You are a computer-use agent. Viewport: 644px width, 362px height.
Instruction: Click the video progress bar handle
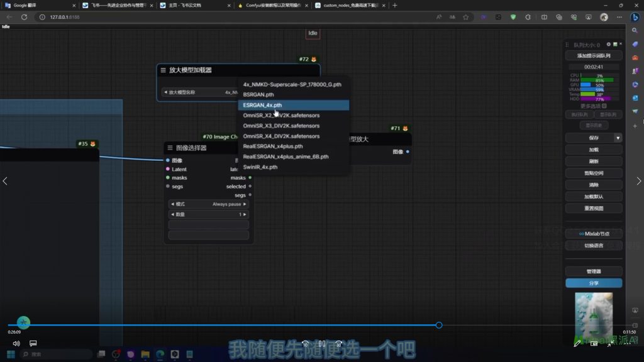[439, 325]
